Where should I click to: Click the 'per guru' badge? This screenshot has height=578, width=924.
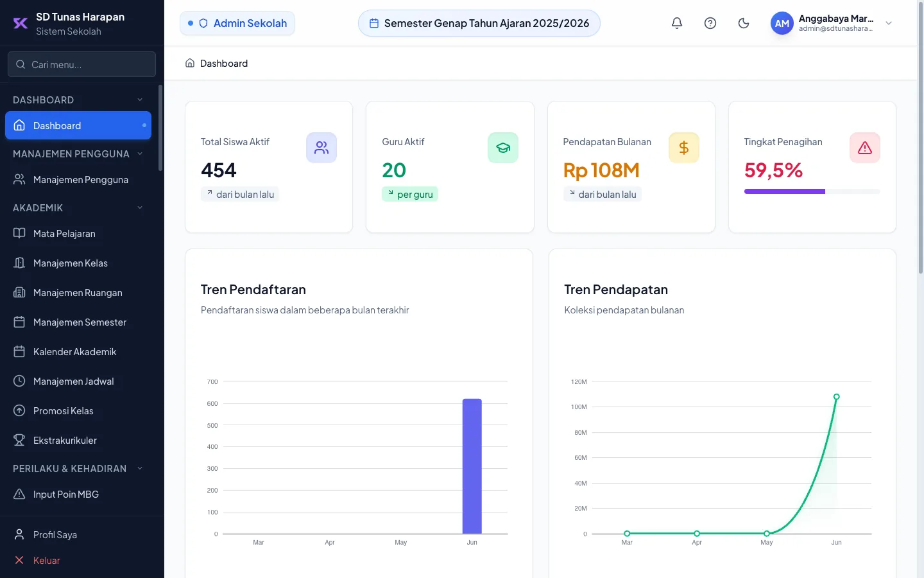pos(410,195)
